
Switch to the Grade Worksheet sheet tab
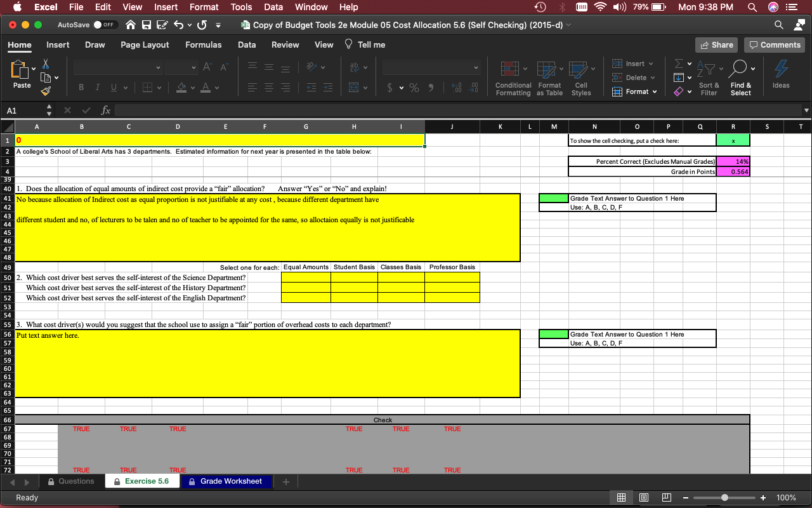[226, 481]
